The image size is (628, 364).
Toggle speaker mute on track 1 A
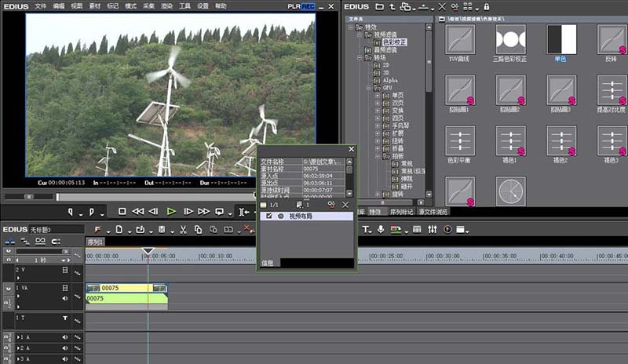[65, 337]
